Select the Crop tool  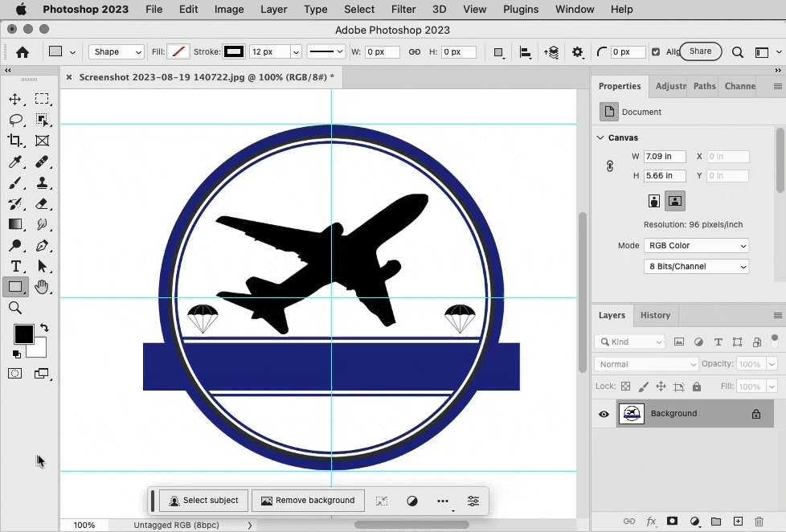[15, 141]
